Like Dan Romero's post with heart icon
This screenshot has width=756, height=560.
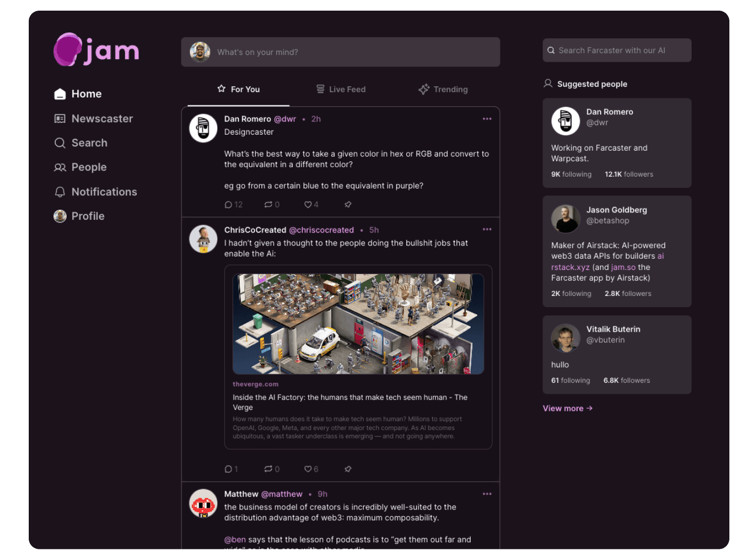click(x=308, y=204)
